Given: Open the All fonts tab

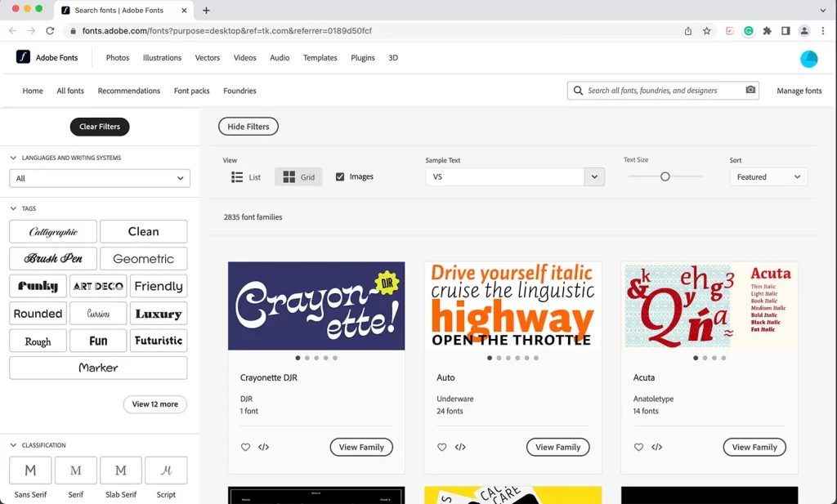Looking at the screenshot, I should click(x=70, y=91).
